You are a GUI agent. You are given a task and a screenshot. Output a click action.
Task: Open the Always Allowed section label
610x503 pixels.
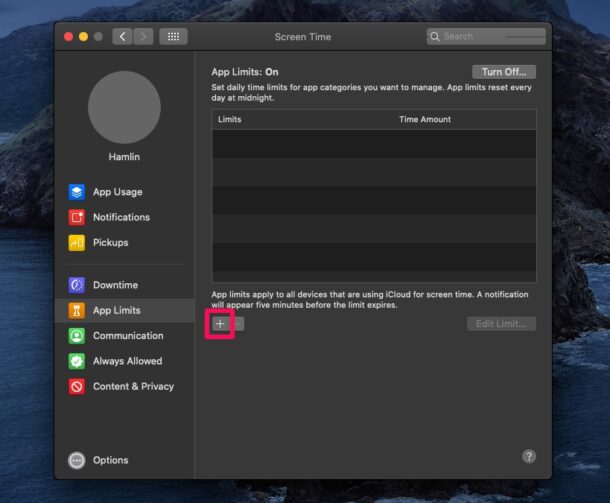(128, 361)
